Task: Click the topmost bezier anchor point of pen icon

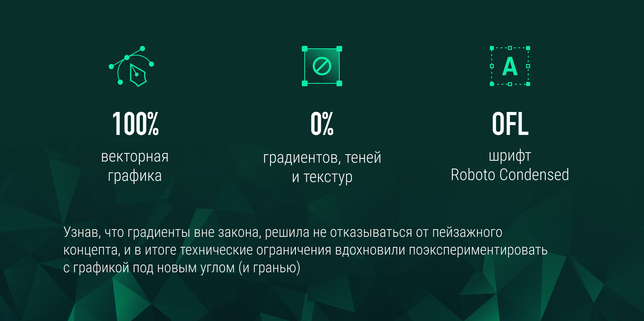Action: pyautogui.click(x=142, y=49)
